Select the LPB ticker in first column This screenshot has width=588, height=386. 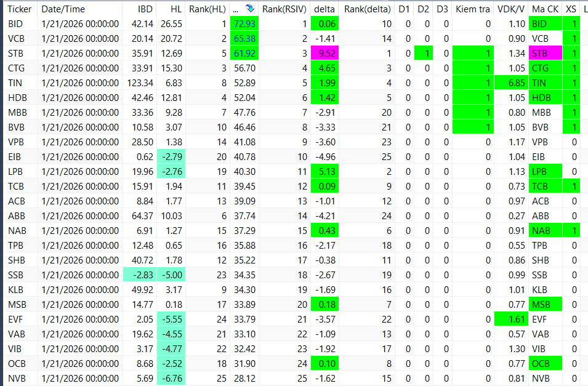tap(15, 172)
